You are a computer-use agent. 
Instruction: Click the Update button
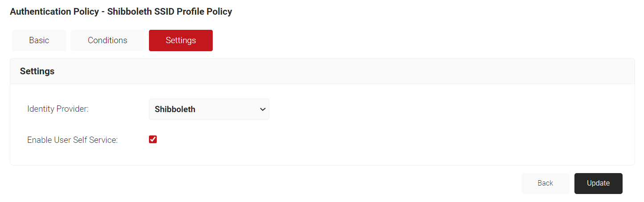point(598,183)
